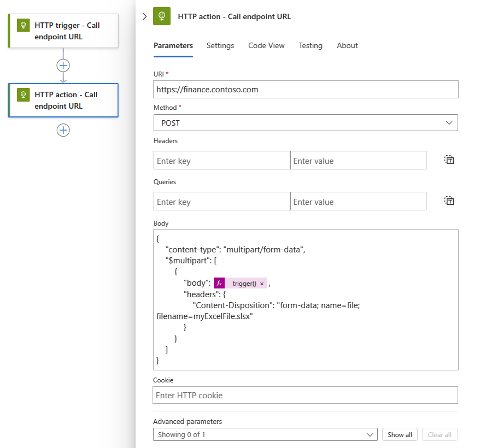Expand the Advanced parameters dropdown
Viewport: 492px width, 448px height.
click(x=265, y=435)
